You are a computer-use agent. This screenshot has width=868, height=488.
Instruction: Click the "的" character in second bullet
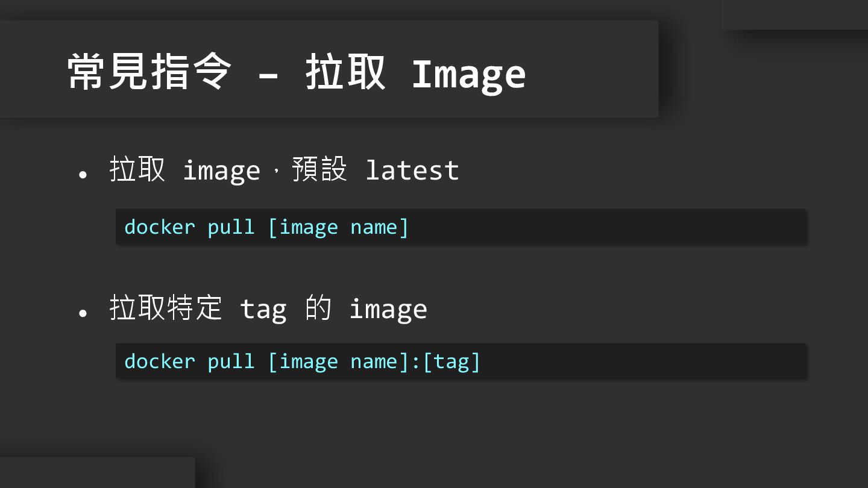pos(318,307)
